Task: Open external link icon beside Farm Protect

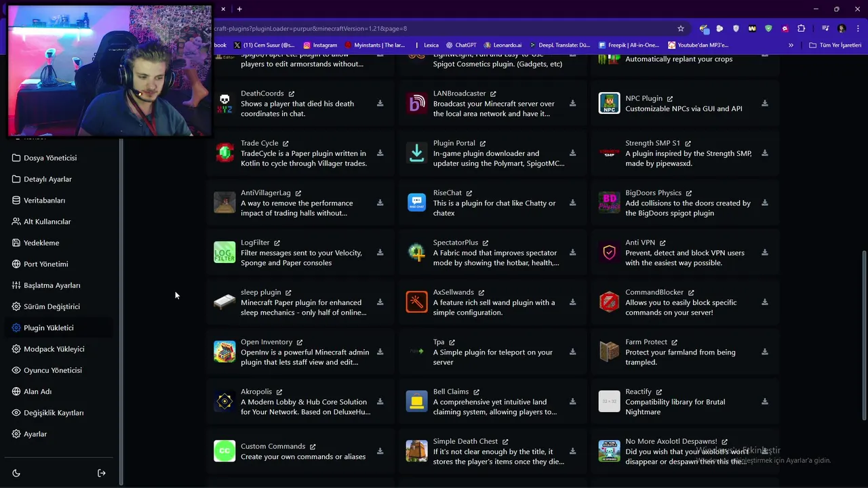Action: click(x=675, y=342)
